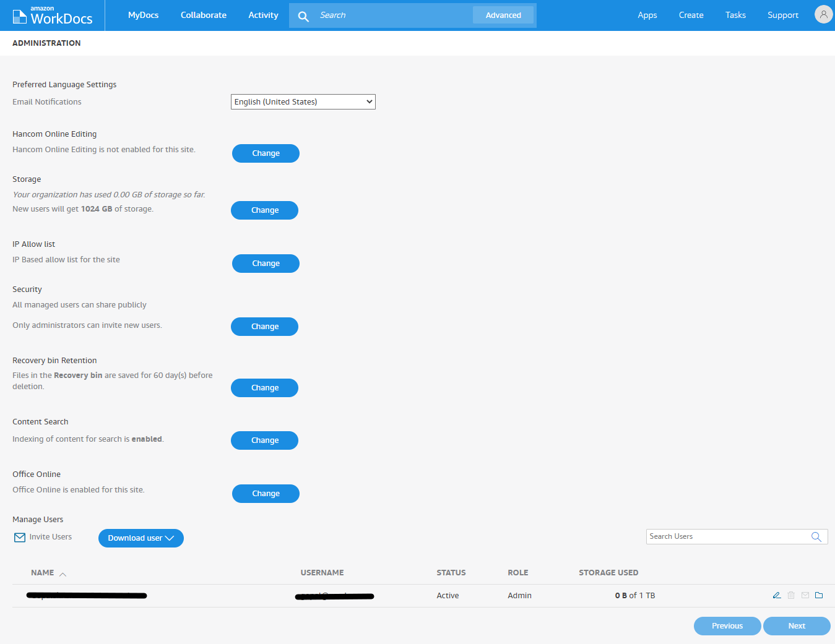The height and width of the screenshot is (644, 835).
Task: Open the Support menu
Action: [783, 15]
